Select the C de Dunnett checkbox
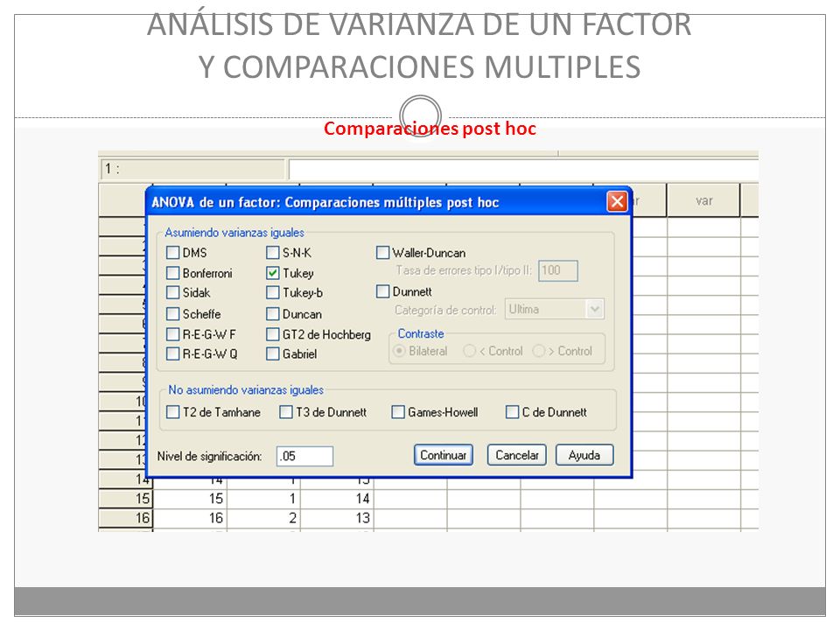Viewport: 840px width, 630px height. [x=512, y=412]
